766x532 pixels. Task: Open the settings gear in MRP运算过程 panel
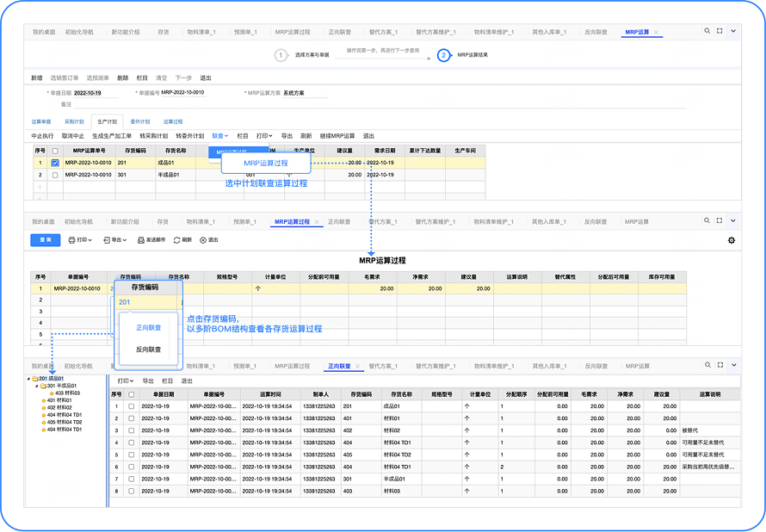[x=732, y=240]
